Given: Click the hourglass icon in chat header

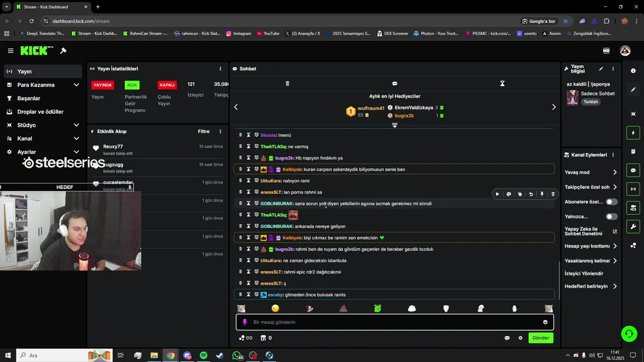Looking at the screenshot, I should coord(502,83).
